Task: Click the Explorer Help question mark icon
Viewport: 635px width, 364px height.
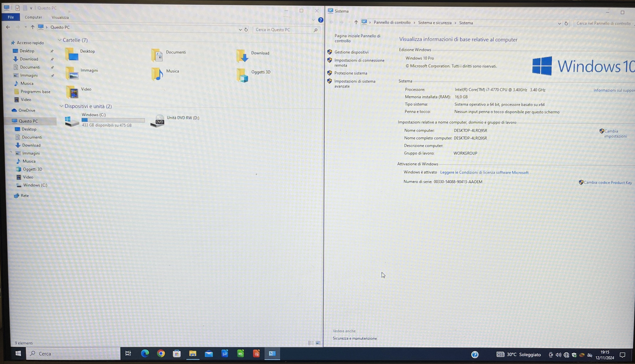Action: 321,20
